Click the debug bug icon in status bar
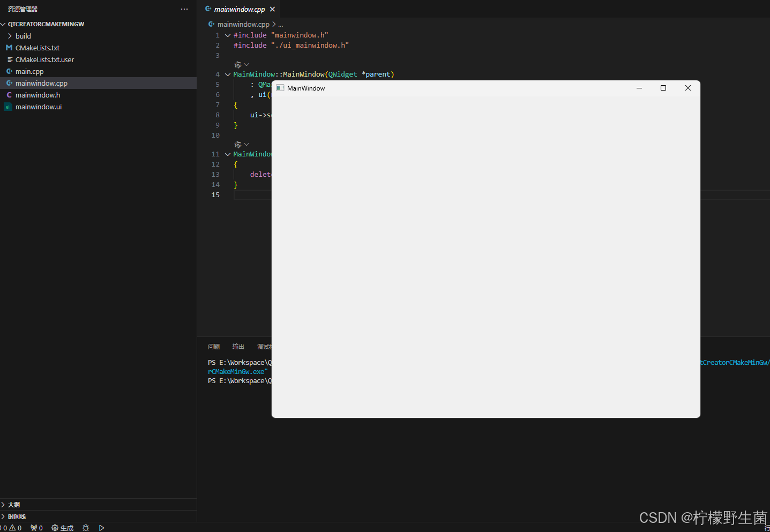This screenshot has height=532, width=770. click(x=86, y=528)
